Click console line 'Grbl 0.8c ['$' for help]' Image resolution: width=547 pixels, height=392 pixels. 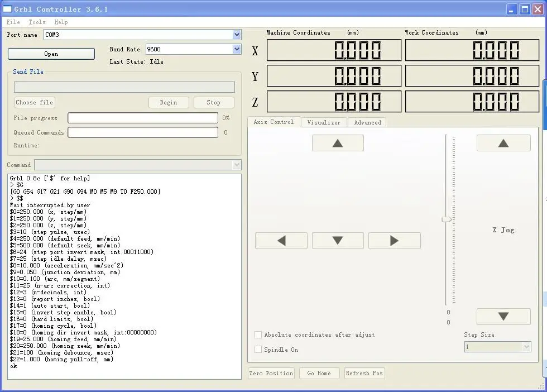pos(50,178)
